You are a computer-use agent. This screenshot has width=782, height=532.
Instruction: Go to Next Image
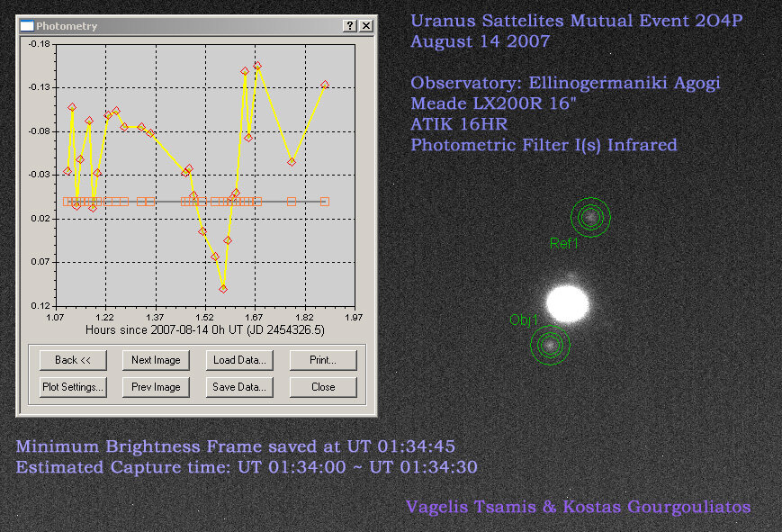(x=156, y=360)
